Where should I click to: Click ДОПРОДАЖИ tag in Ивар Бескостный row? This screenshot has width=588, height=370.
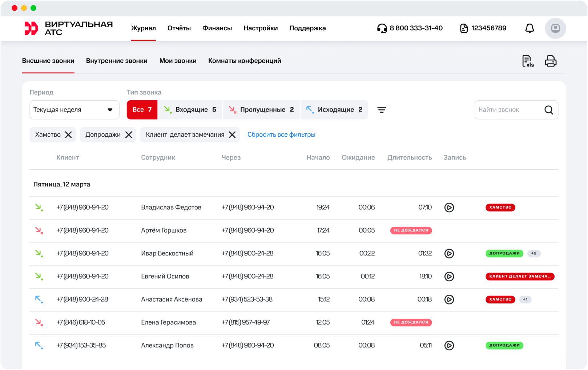[x=504, y=254]
